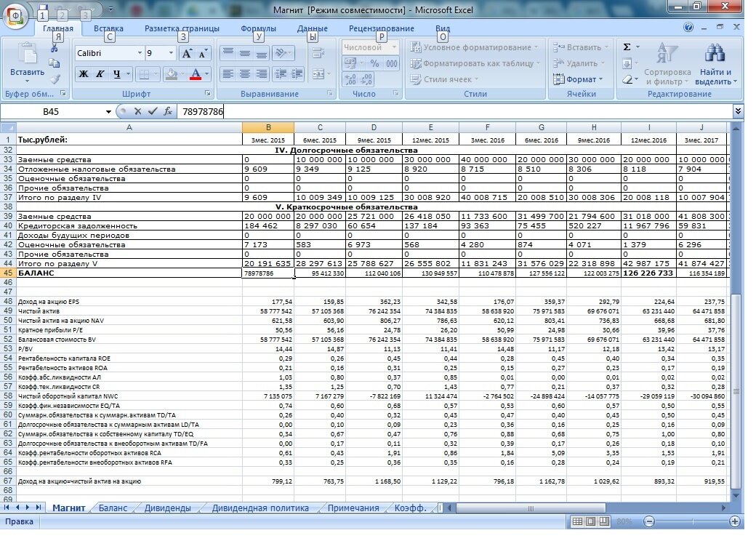Select the Format Painter brush
756x541 pixels.
pyautogui.click(x=55, y=79)
